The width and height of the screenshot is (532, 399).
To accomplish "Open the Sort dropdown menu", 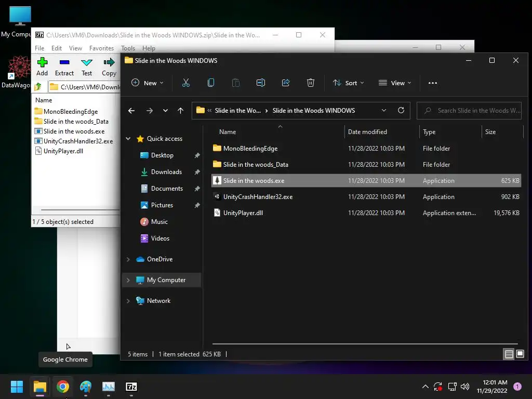I will tap(349, 83).
